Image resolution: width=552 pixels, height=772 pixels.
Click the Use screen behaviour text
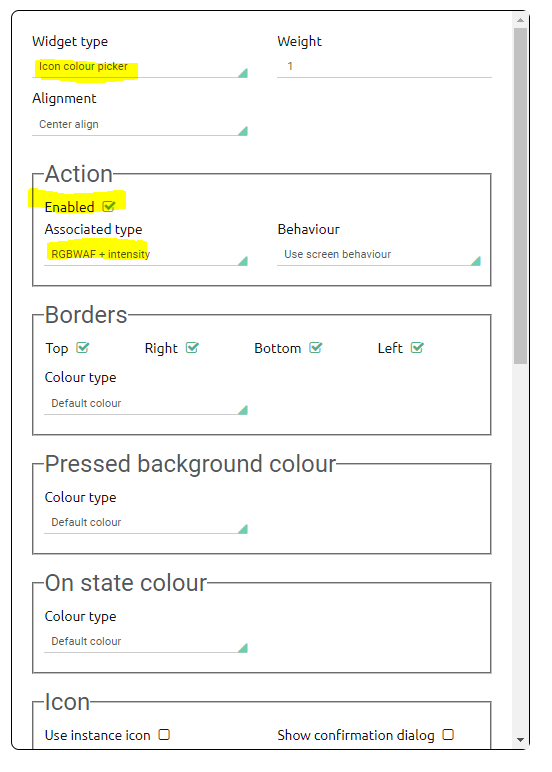[x=337, y=255]
